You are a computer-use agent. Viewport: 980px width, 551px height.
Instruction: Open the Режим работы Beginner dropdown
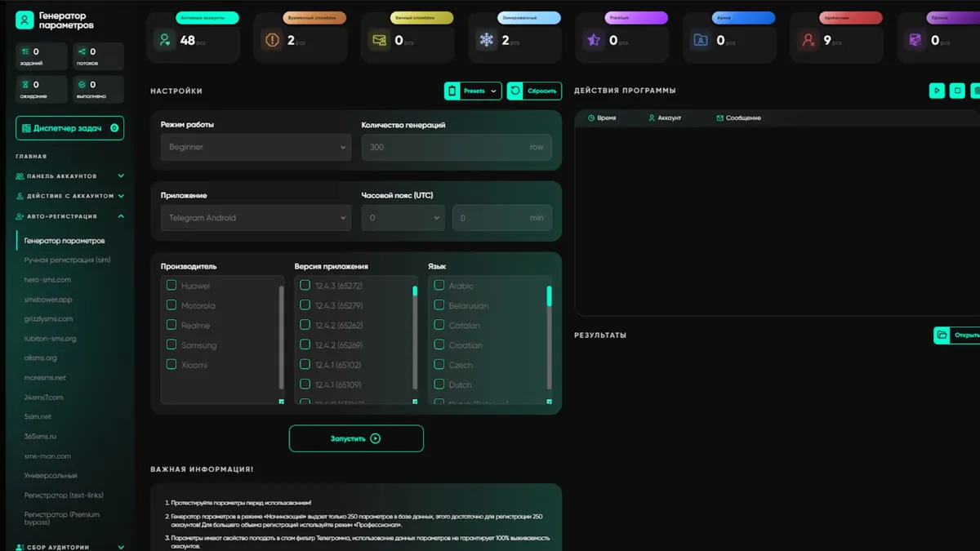[256, 147]
